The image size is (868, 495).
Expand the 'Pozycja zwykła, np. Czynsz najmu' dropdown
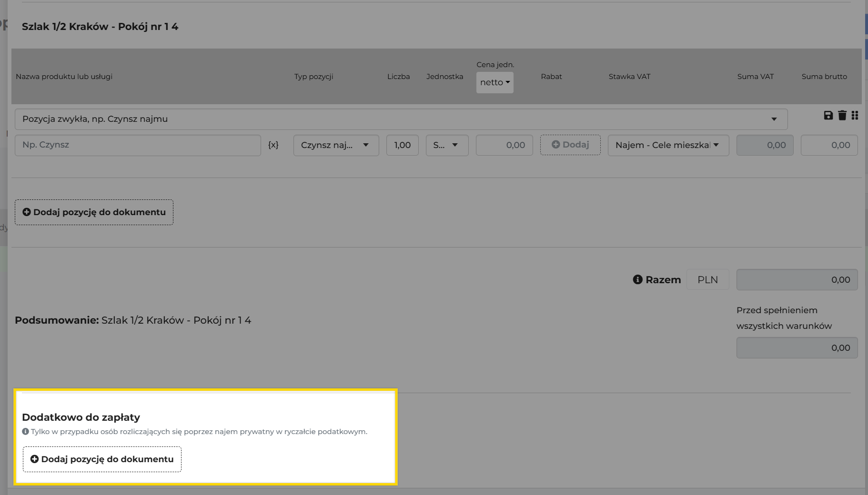[x=401, y=119]
